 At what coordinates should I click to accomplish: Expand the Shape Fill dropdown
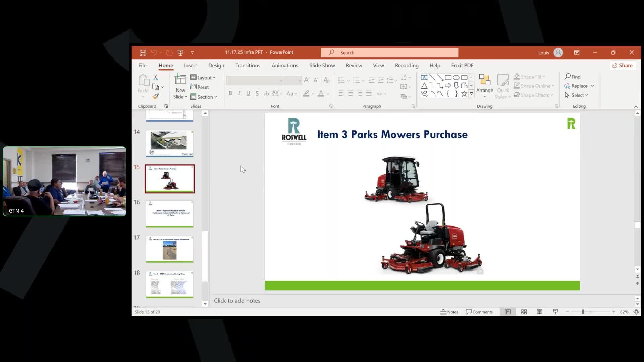[543, 77]
